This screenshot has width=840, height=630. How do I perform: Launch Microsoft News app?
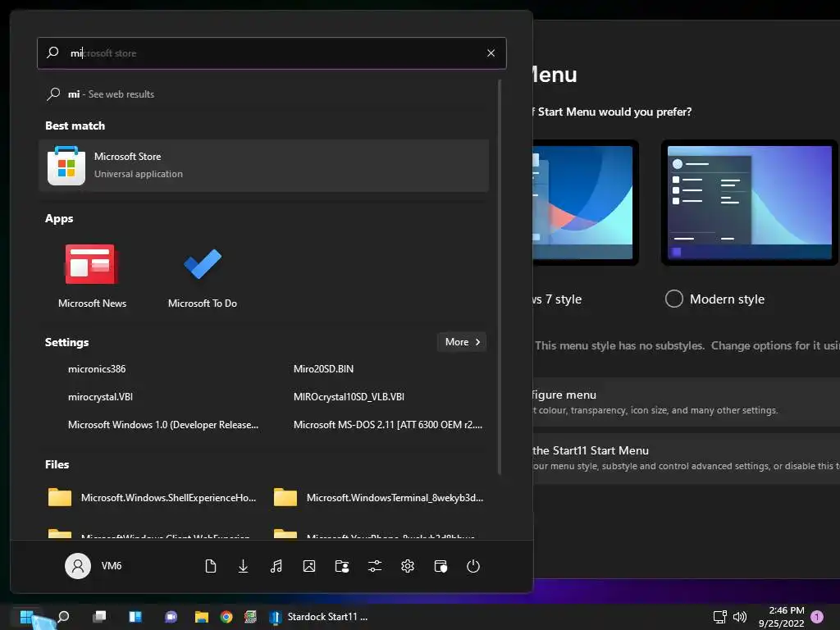(x=92, y=276)
